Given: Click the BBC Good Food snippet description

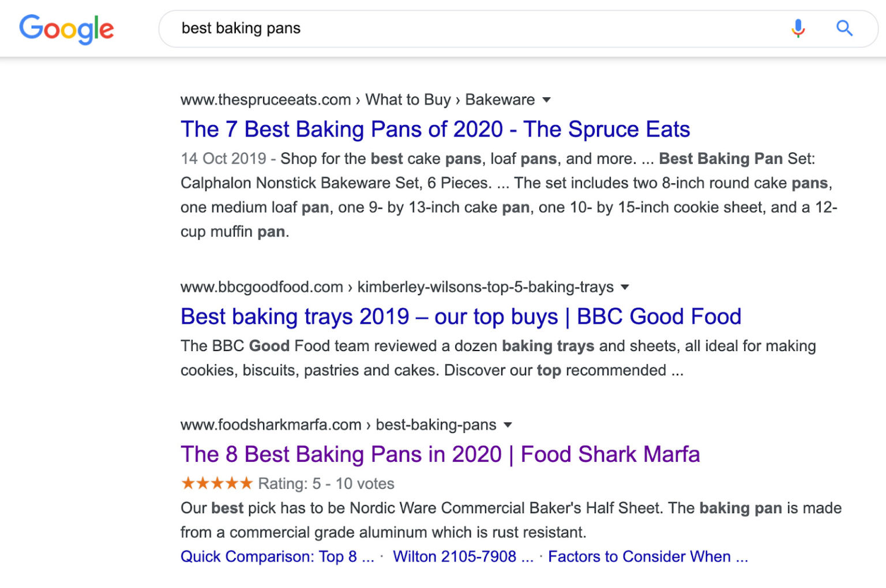Looking at the screenshot, I should coord(498,358).
